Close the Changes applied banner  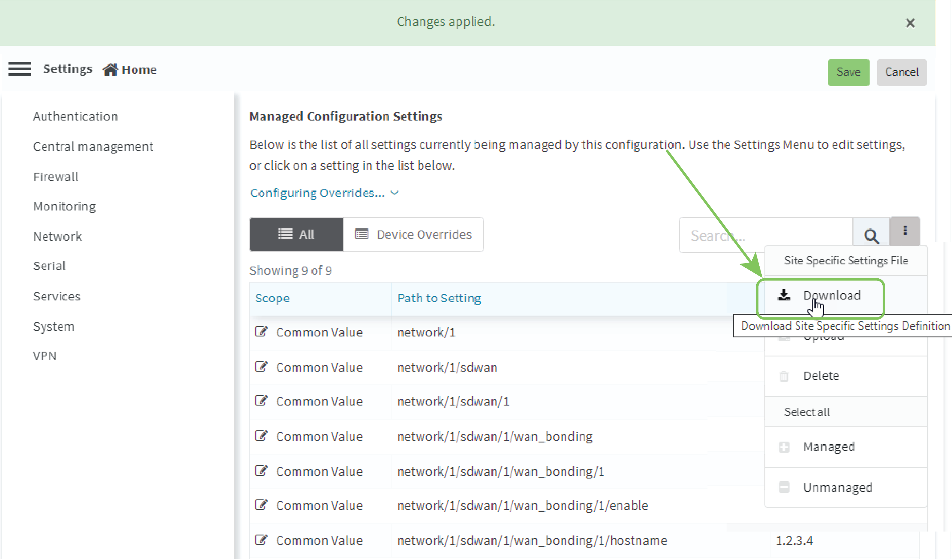pyautogui.click(x=910, y=23)
